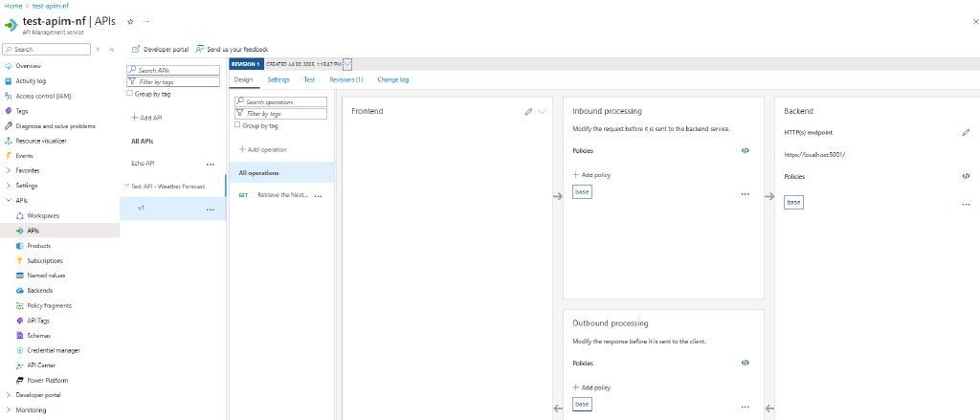The height and width of the screenshot is (420, 980).
Task: Expand the Settings section in the sidebar
Action: [x=8, y=186]
